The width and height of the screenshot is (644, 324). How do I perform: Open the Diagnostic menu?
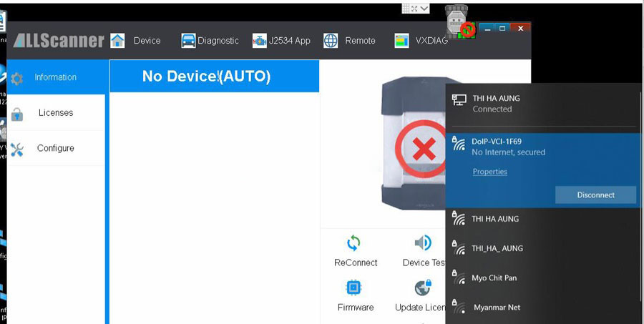[x=218, y=41]
